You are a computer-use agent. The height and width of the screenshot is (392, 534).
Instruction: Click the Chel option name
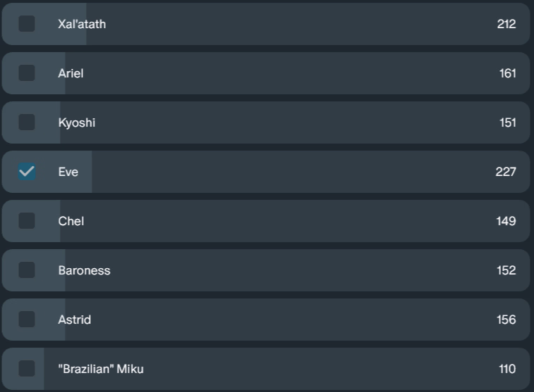(x=71, y=221)
